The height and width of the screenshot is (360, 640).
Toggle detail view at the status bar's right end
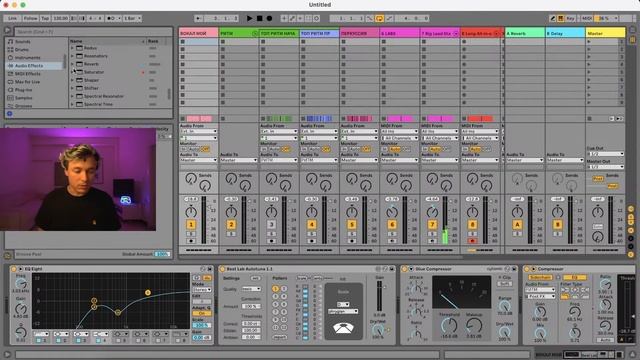click(632, 354)
